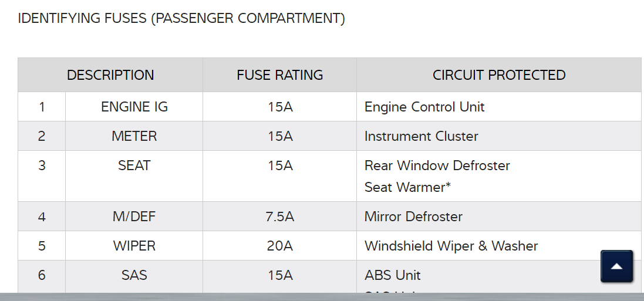Select the SAS description cell

(x=134, y=275)
